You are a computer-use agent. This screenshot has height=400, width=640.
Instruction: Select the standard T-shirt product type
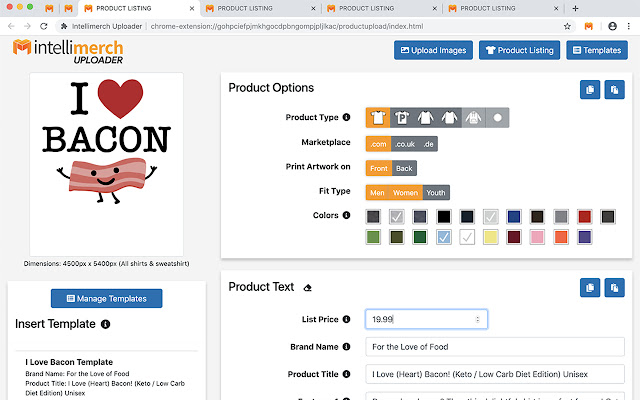(378, 118)
